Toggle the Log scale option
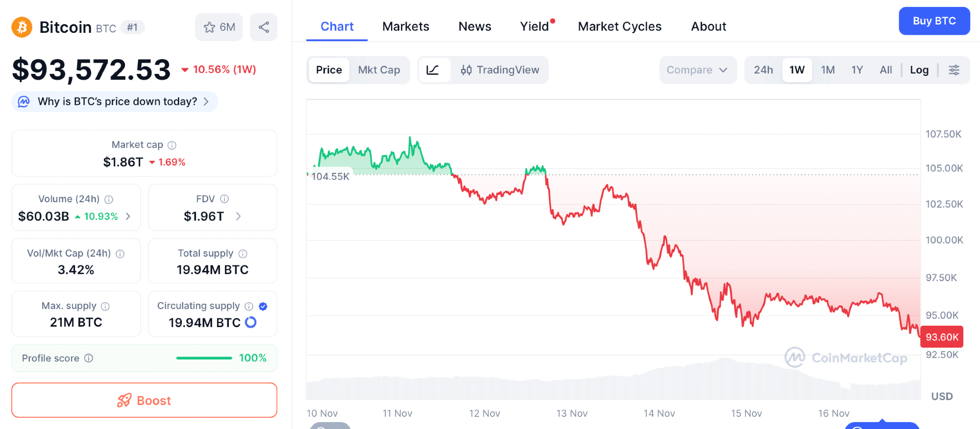 919,70
